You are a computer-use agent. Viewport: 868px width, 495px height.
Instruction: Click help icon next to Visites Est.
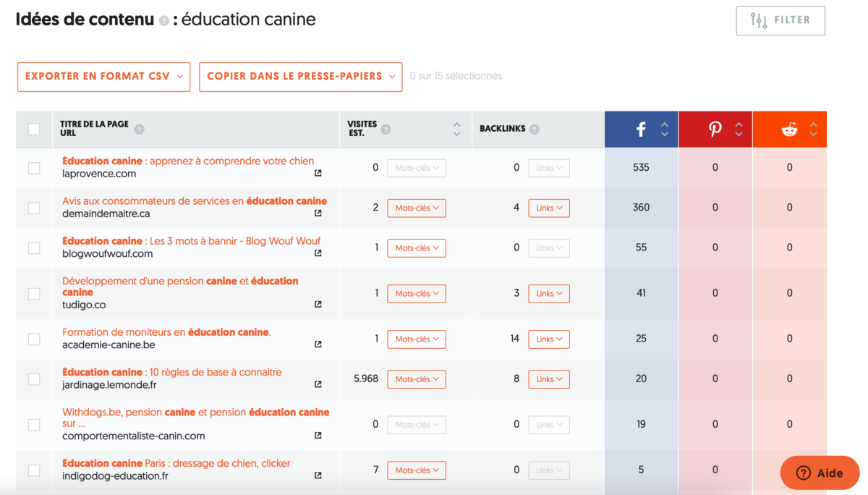point(386,130)
